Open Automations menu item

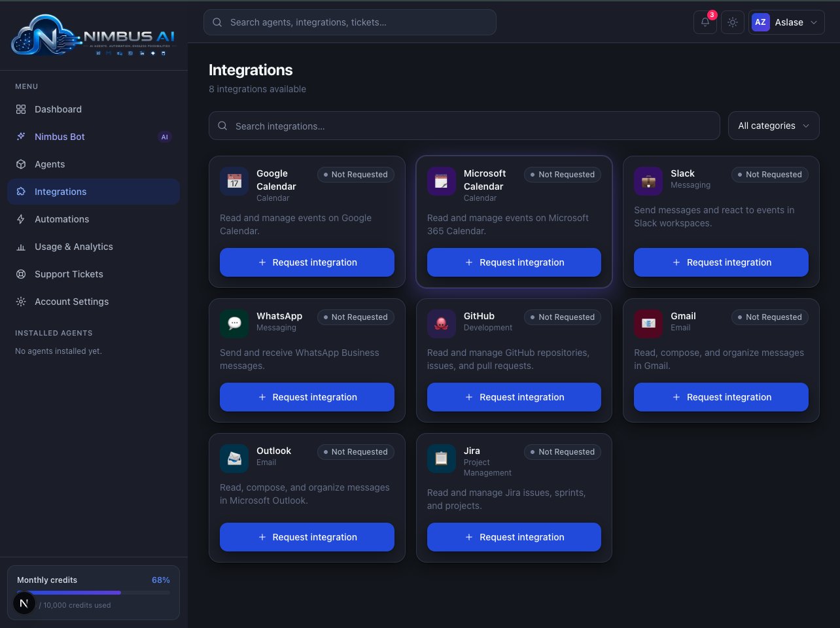[94, 219]
